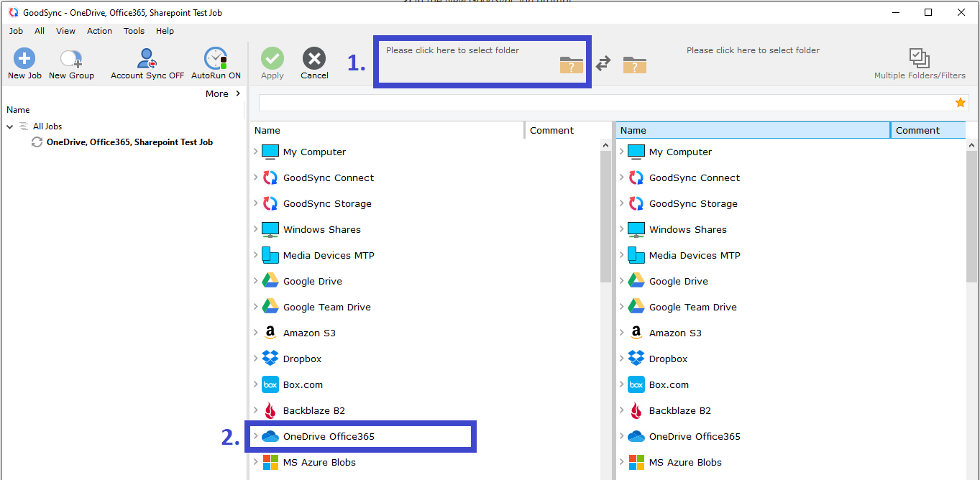Select the OneDrive, Office365, Sharepoint Test Job
The image size is (980, 480).
click(129, 142)
